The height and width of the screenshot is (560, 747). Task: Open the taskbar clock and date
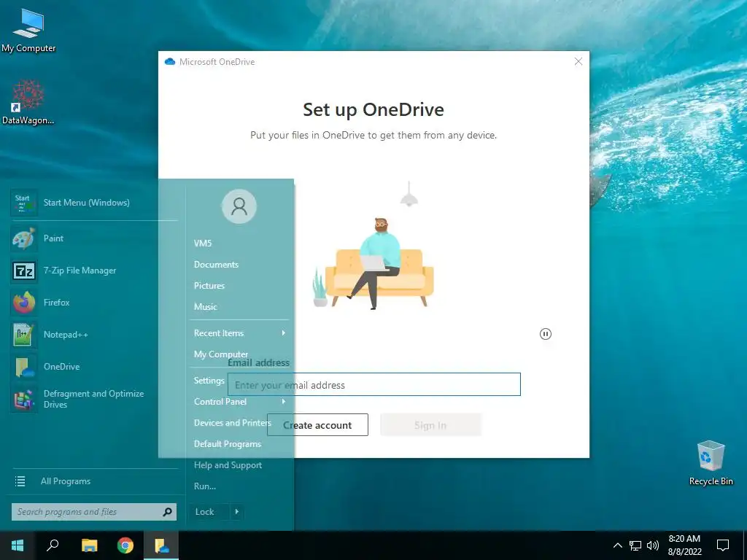pos(684,545)
